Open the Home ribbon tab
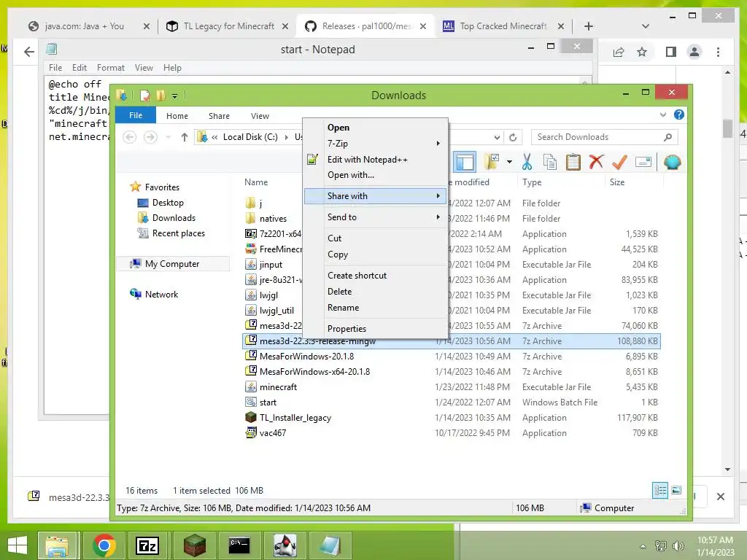Viewport: 747px width, 560px height. click(x=177, y=116)
